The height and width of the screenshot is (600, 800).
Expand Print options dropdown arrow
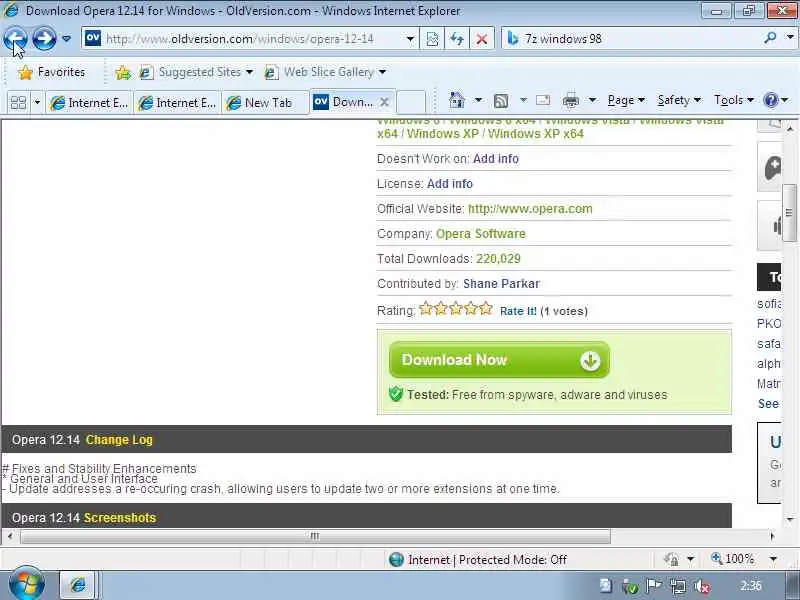point(592,100)
